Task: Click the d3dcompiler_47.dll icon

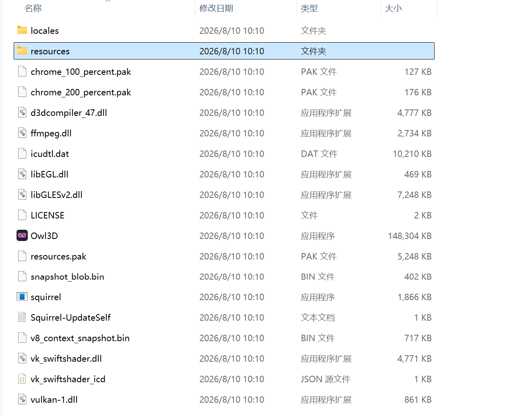Action: [22, 112]
